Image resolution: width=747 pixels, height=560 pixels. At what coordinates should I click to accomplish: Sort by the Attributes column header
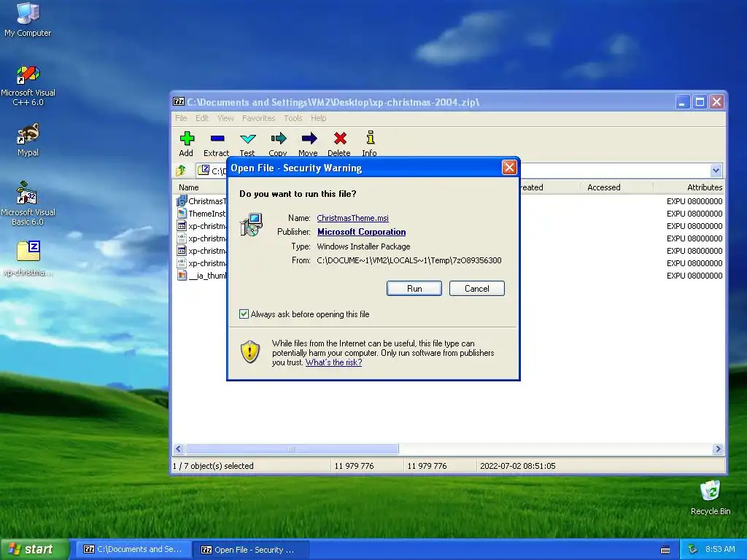(x=704, y=187)
